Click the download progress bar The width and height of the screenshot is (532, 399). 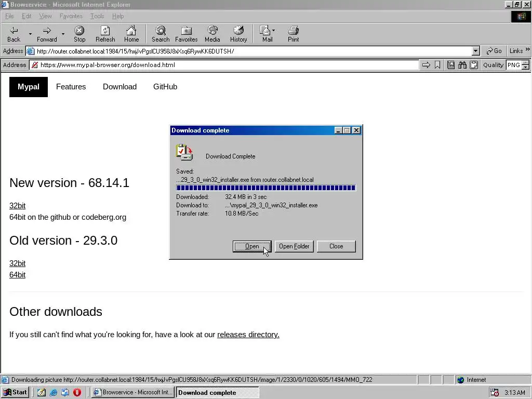[x=266, y=188]
